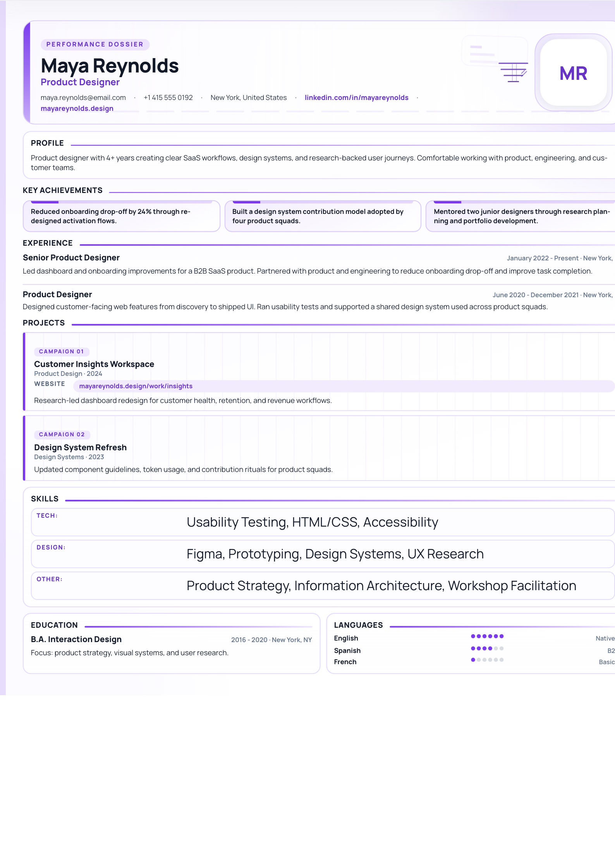Click the TECH: skills label
615x868 pixels.
coord(47,515)
